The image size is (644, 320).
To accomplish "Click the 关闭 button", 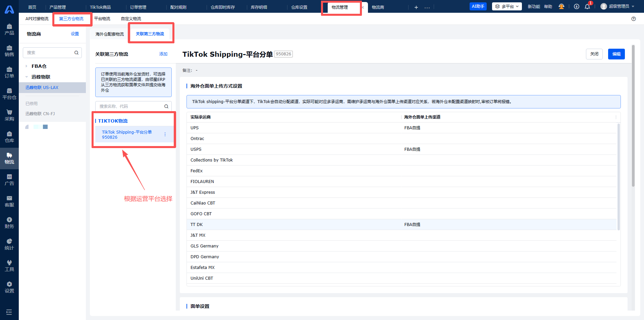I will coord(594,54).
